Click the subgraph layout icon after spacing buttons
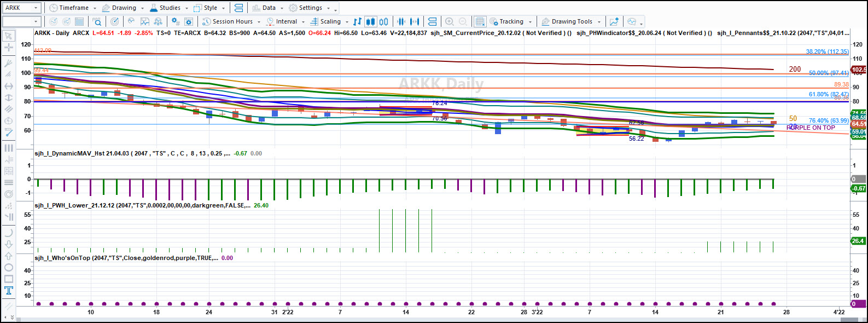The height and width of the screenshot is (323, 868). coord(432,22)
